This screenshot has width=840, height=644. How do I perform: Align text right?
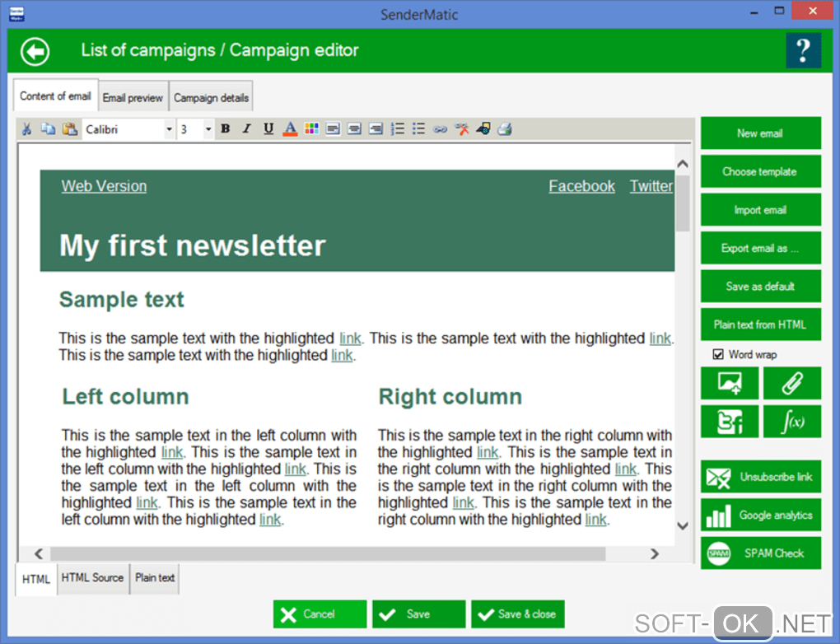click(376, 128)
